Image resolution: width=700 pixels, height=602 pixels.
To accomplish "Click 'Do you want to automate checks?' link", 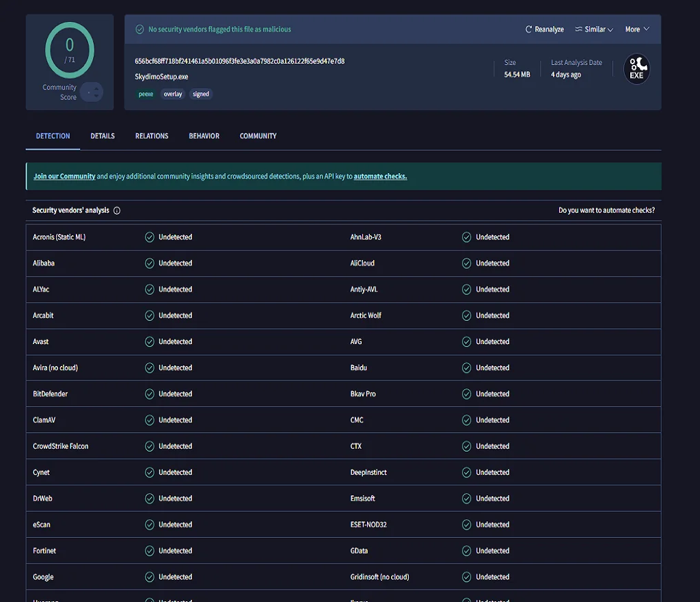I will (606, 211).
